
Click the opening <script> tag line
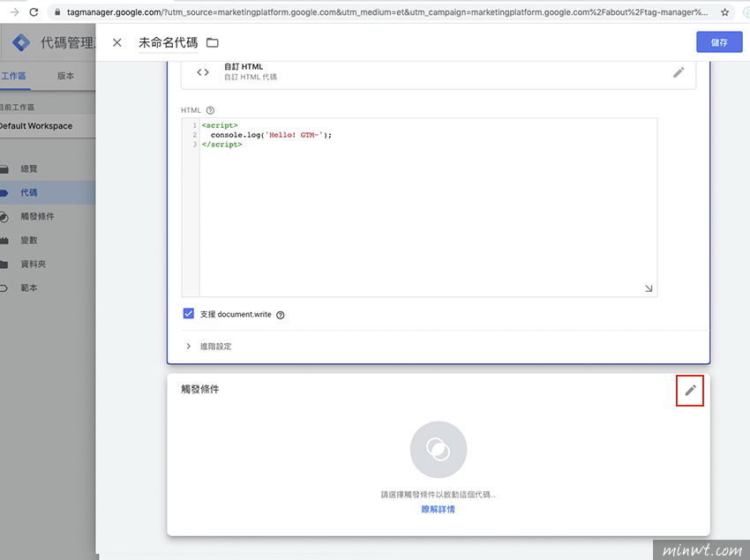(x=220, y=125)
